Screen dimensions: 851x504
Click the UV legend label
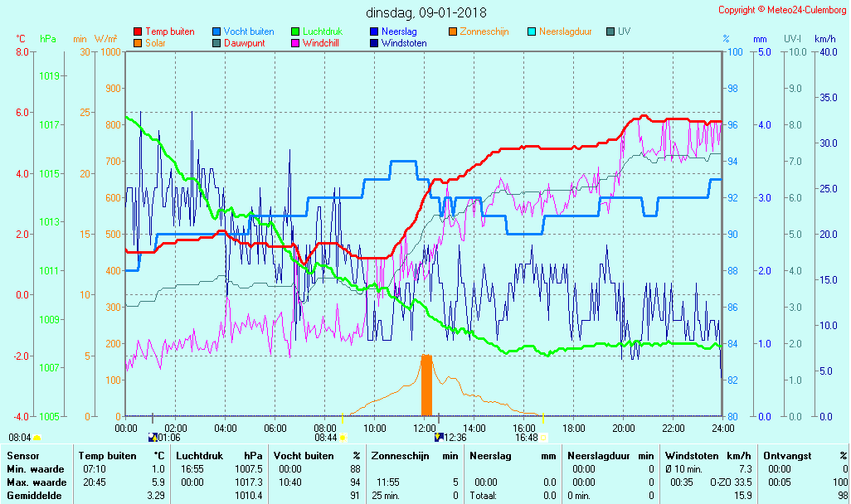[x=624, y=31]
